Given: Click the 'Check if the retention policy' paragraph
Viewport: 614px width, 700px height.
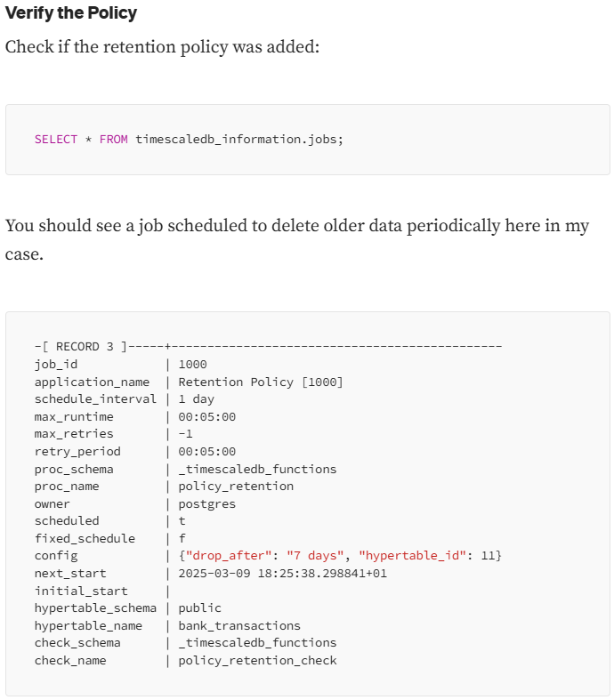Looking at the screenshot, I should 163,47.
